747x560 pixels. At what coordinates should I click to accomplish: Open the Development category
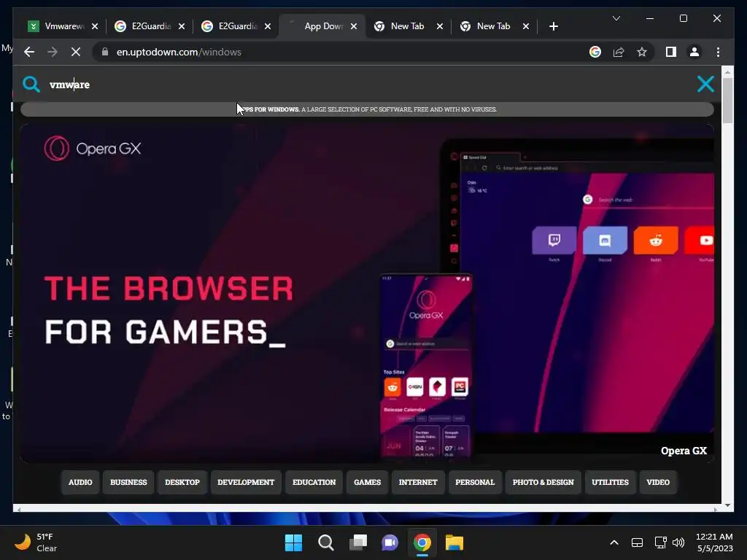[x=246, y=482]
